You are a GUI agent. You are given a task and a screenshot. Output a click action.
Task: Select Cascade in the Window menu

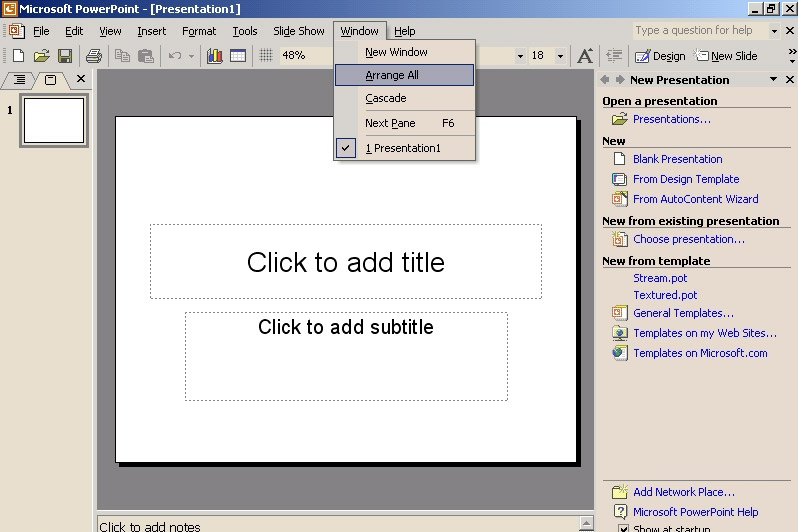(x=386, y=98)
